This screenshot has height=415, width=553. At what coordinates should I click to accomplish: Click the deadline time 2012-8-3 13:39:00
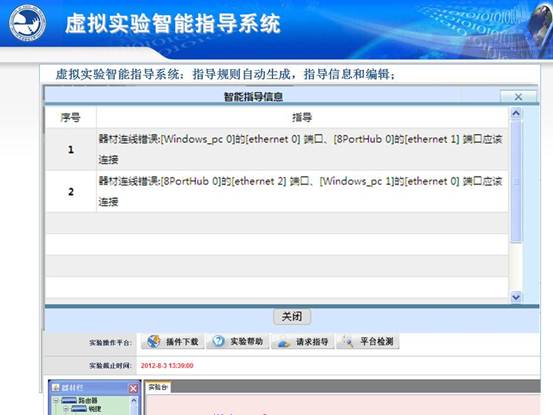click(167, 366)
